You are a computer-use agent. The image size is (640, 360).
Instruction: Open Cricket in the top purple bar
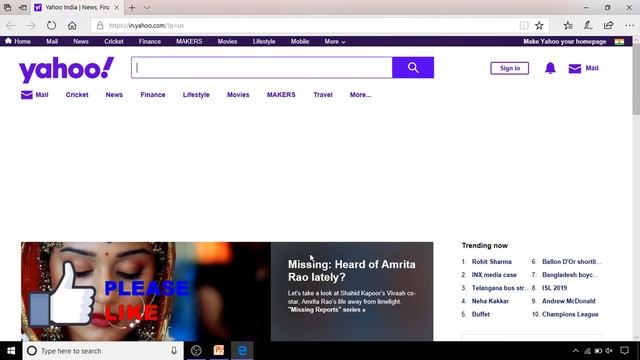[x=114, y=41]
